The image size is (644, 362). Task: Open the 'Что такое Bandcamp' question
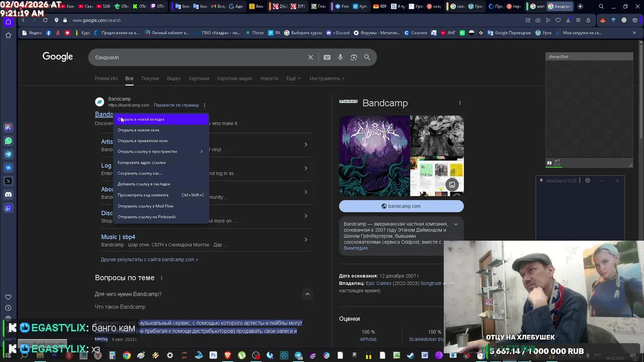[120, 307]
